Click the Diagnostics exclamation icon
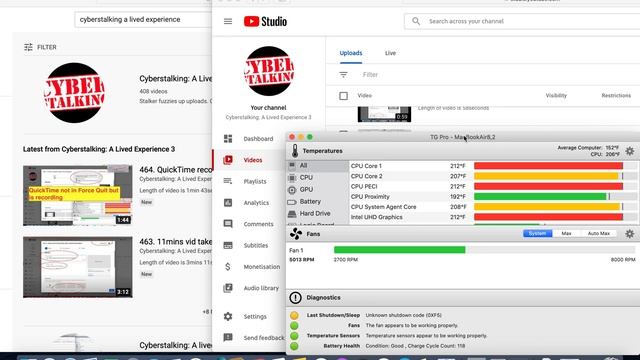The height and width of the screenshot is (360, 640). click(x=295, y=298)
